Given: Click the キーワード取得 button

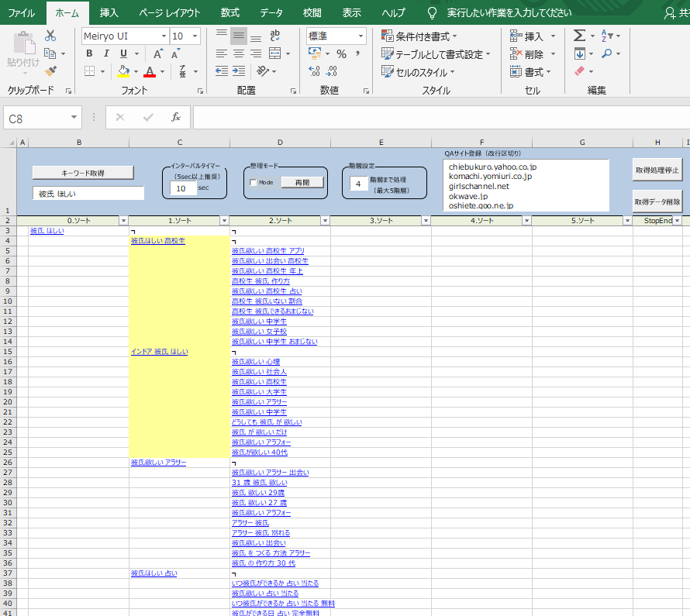Looking at the screenshot, I should [x=83, y=173].
